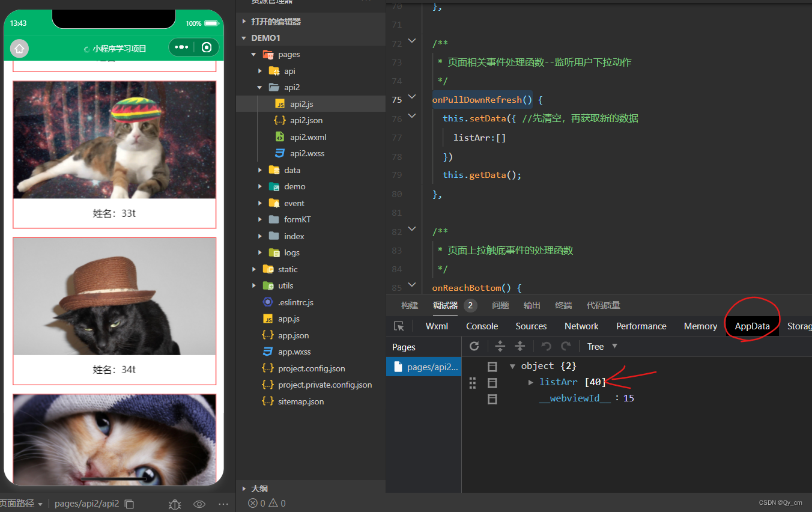
Task: Click the square action icon beside object row
Action: point(492,367)
